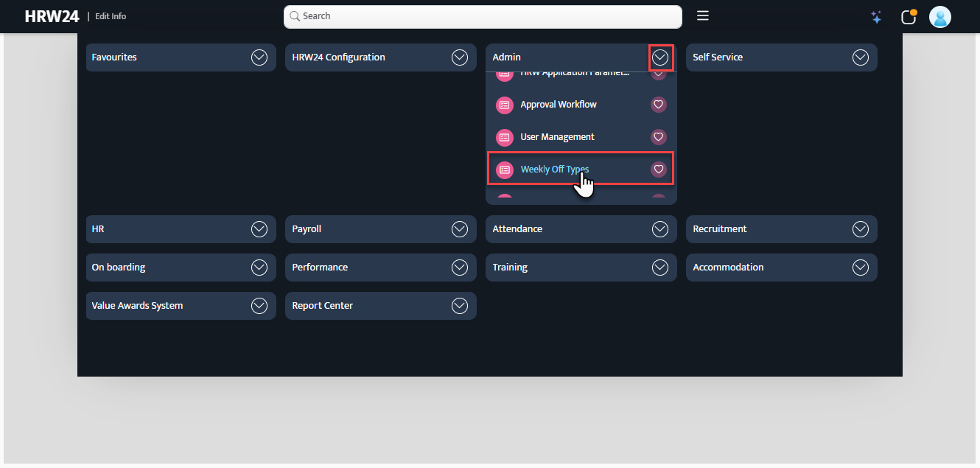Viewport: 980px width, 468px height.
Task: Expand the Self Service section
Action: 860,57
